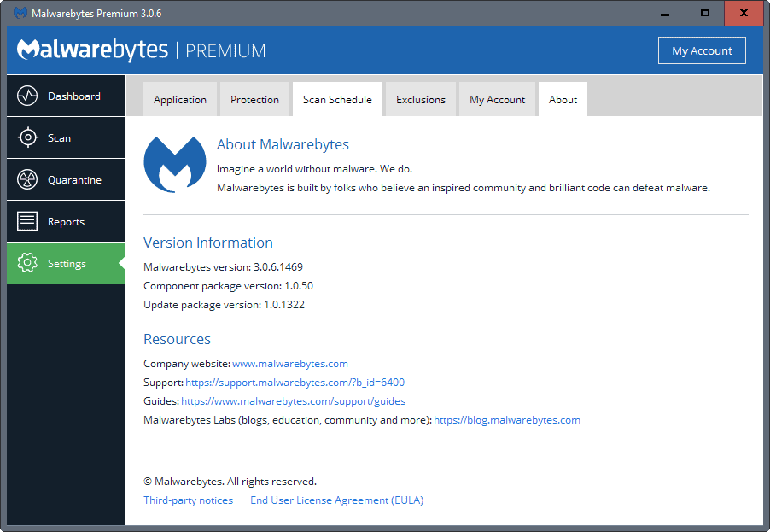Image resolution: width=770 pixels, height=532 pixels.
Task: Select the Application settings tab
Action: [179, 99]
